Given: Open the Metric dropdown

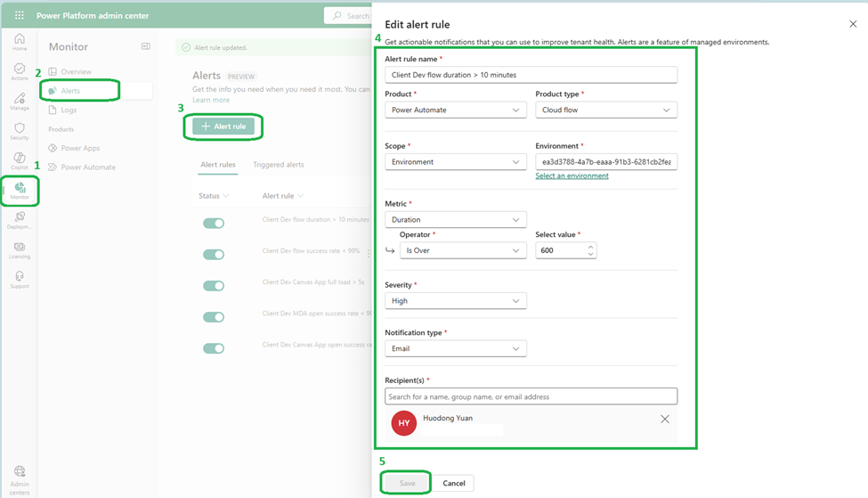Looking at the screenshot, I should [456, 219].
